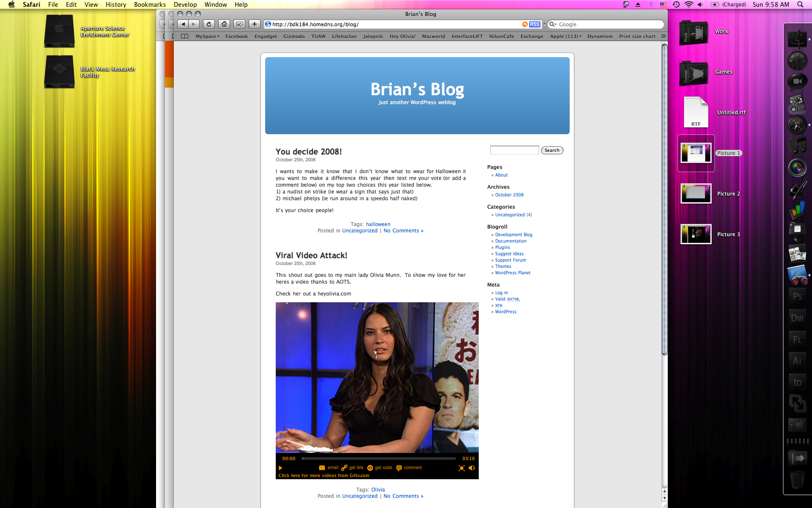Open Photoshop (Ps) from the dock
This screenshot has width=812, height=508.
tap(797, 296)
